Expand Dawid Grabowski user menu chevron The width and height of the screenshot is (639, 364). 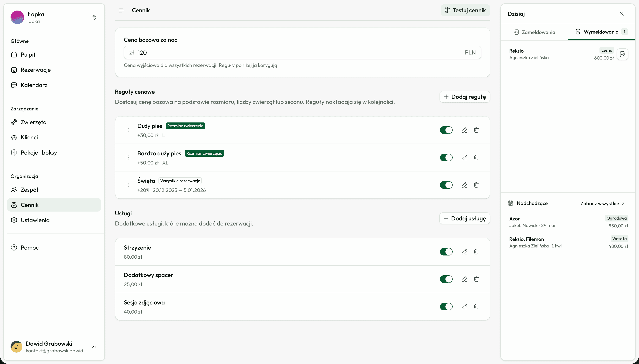[94, 347]
